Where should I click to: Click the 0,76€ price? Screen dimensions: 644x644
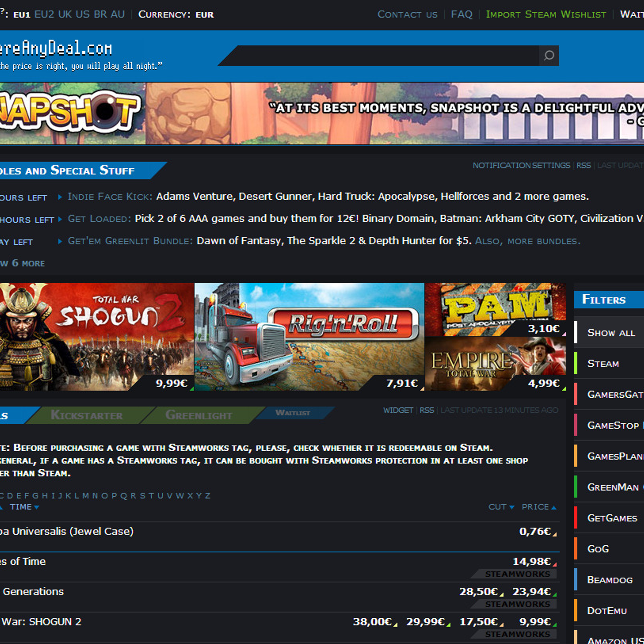click(535, 531)
